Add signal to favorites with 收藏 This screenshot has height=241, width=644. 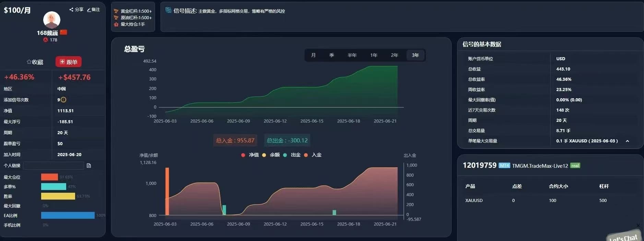click(35, 62)
